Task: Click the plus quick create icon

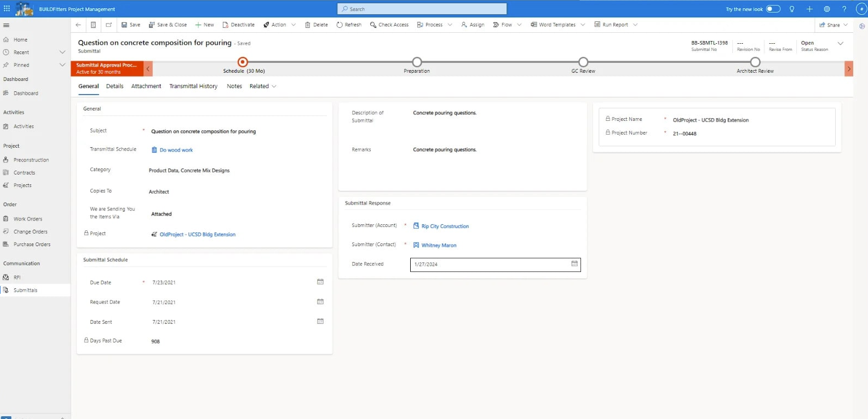Action: click(x=809, y=9)
